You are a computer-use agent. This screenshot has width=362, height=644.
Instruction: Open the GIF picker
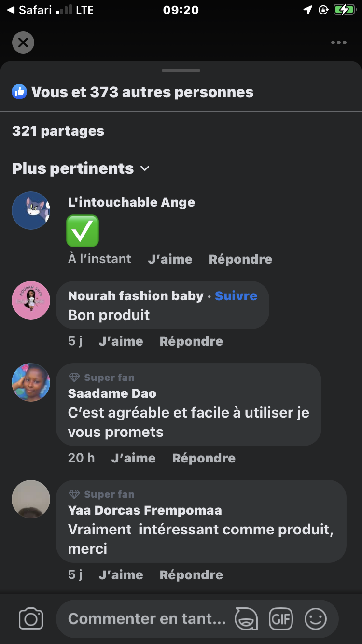click(x=281, y=619)
